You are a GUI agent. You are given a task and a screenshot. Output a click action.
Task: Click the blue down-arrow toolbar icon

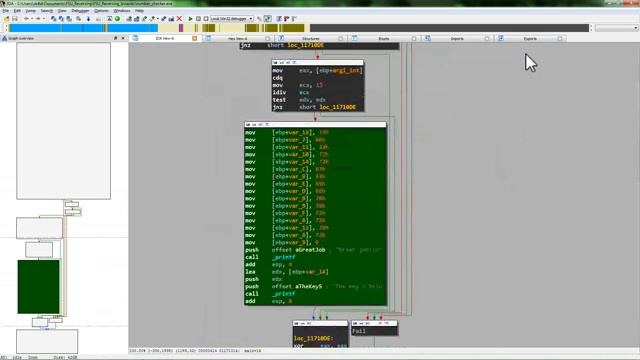tap(88, 19)
